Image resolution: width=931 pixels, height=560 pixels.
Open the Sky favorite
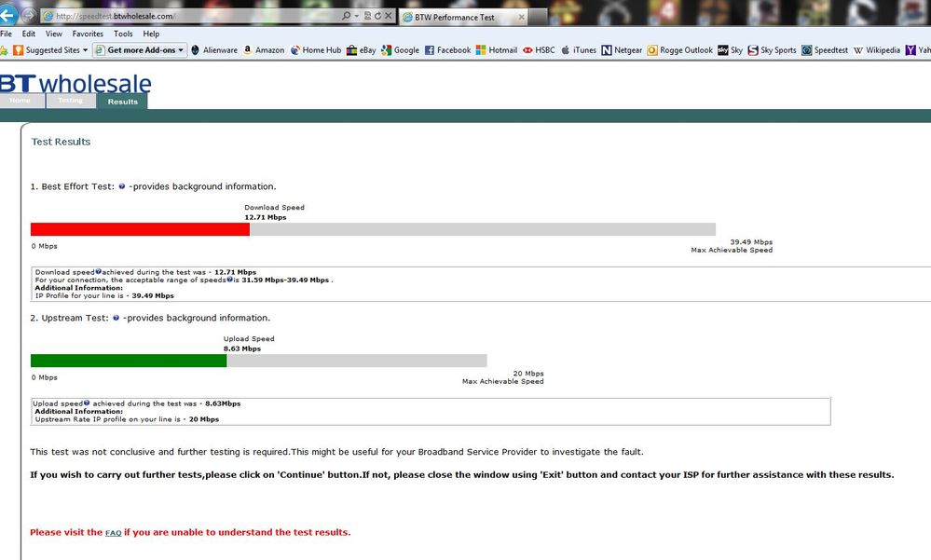point(731,50)
